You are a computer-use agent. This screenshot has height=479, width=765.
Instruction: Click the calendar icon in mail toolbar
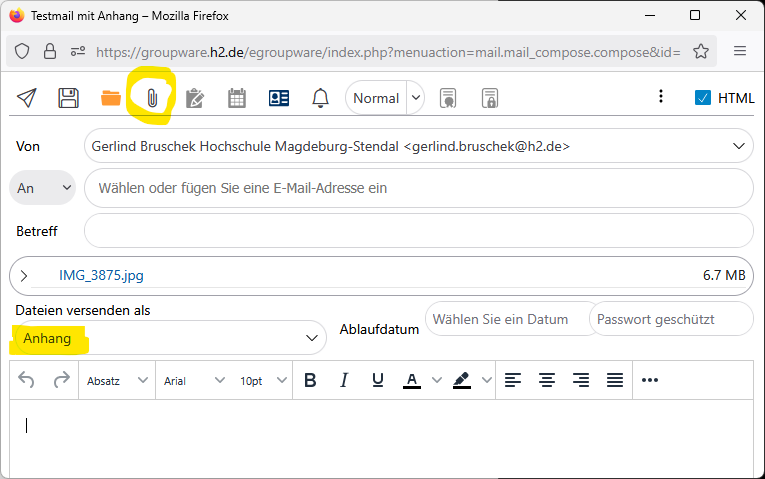pyautogui.click(x=237, y=98)
